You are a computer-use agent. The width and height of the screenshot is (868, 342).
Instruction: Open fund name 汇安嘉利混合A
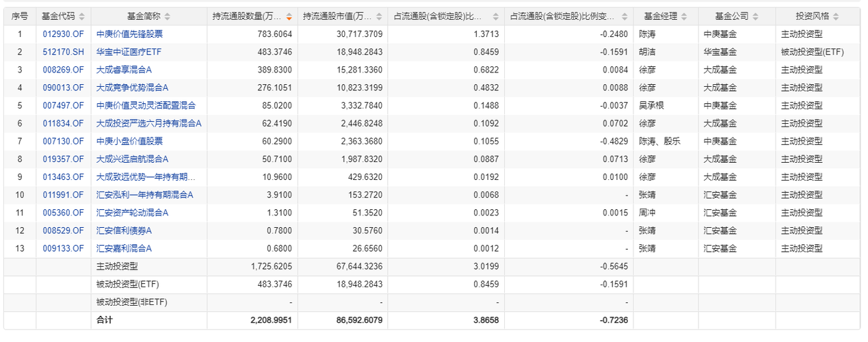coord(124,248)
